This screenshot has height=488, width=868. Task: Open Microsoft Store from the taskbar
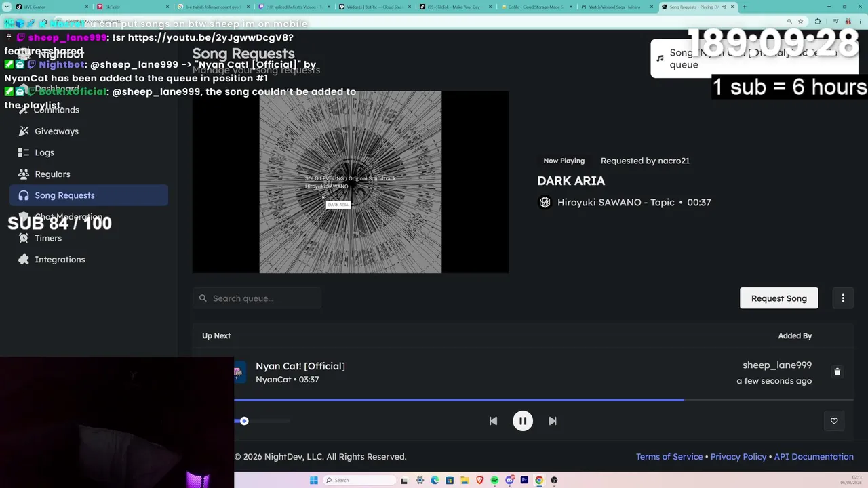pyautogui.click(x=450, y=480)
